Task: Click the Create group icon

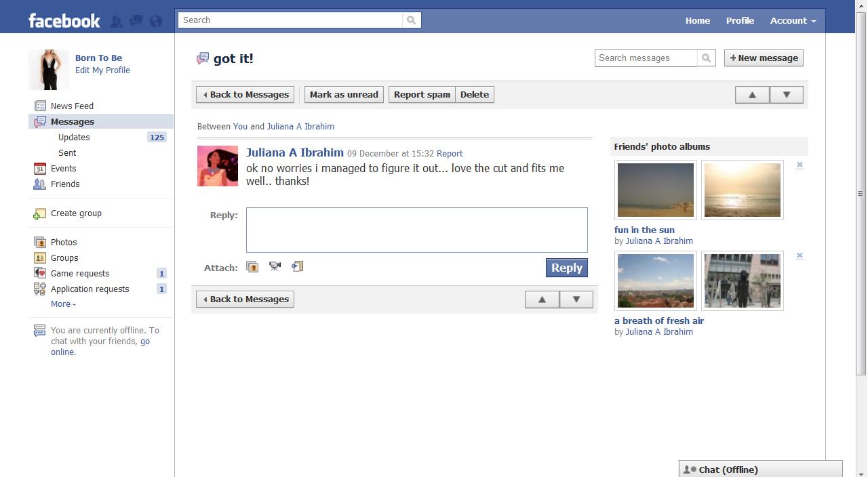Action: 40,213
